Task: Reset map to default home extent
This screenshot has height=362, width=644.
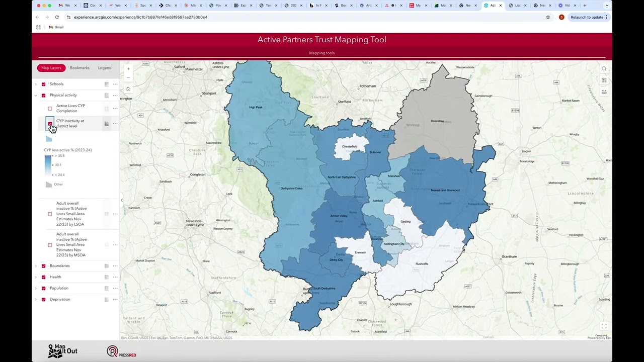Action: (x=128, y=89)
